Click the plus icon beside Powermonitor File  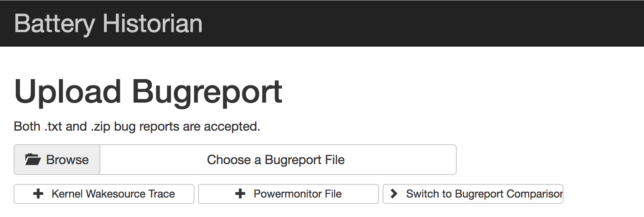(x=241, y=194)
